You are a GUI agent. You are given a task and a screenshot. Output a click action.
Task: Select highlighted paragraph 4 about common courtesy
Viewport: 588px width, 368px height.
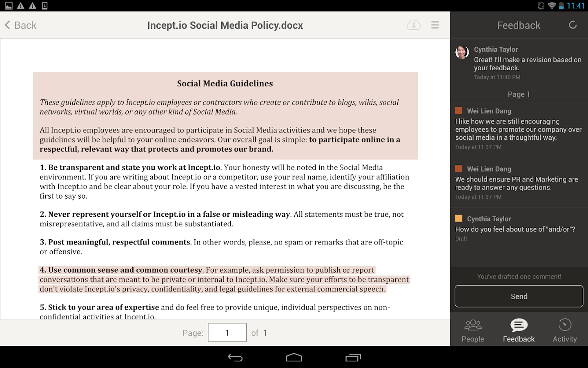225,280
